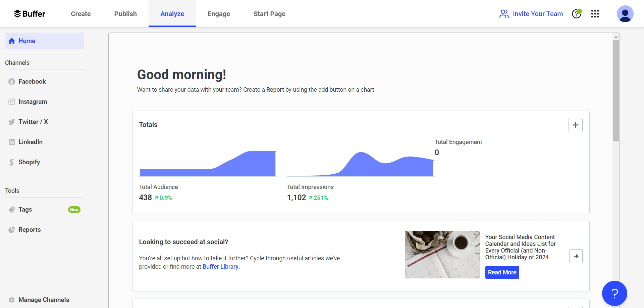
Task: Show the next article with arrow button
Action: pos(576,256)
